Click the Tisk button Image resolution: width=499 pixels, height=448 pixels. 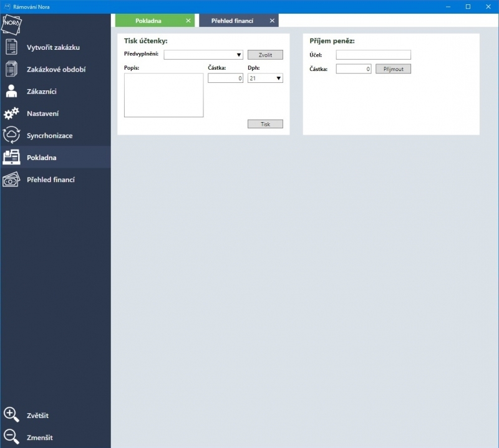click(265, 124)
